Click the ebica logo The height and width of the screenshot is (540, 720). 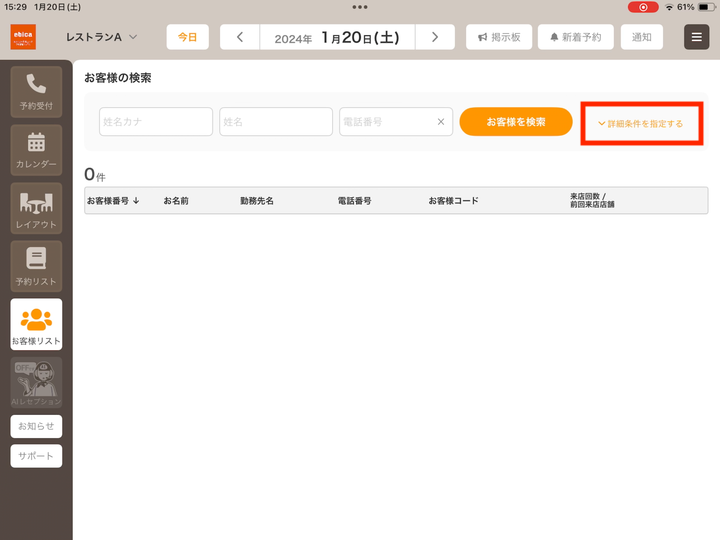(23, 37)
